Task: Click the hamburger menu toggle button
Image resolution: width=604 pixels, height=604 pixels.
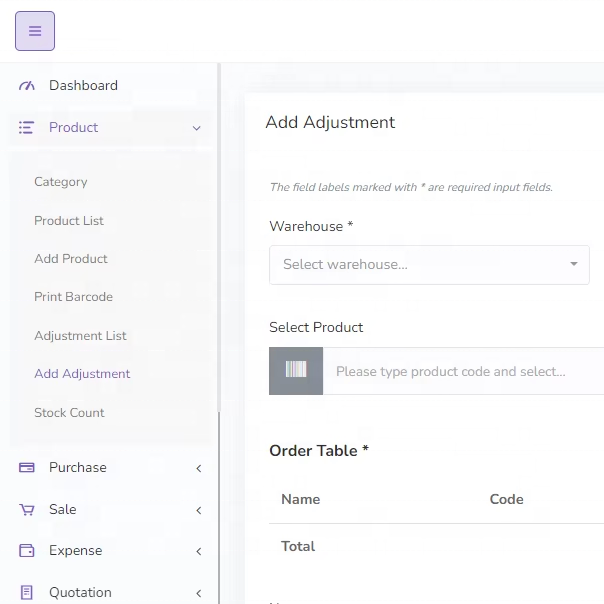Action: pos(35,31)
